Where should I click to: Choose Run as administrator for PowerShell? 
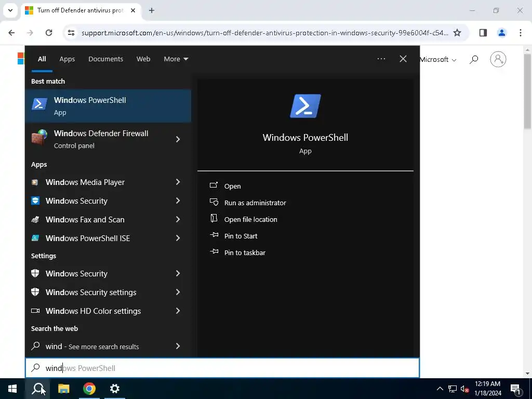tap(255, 203)
